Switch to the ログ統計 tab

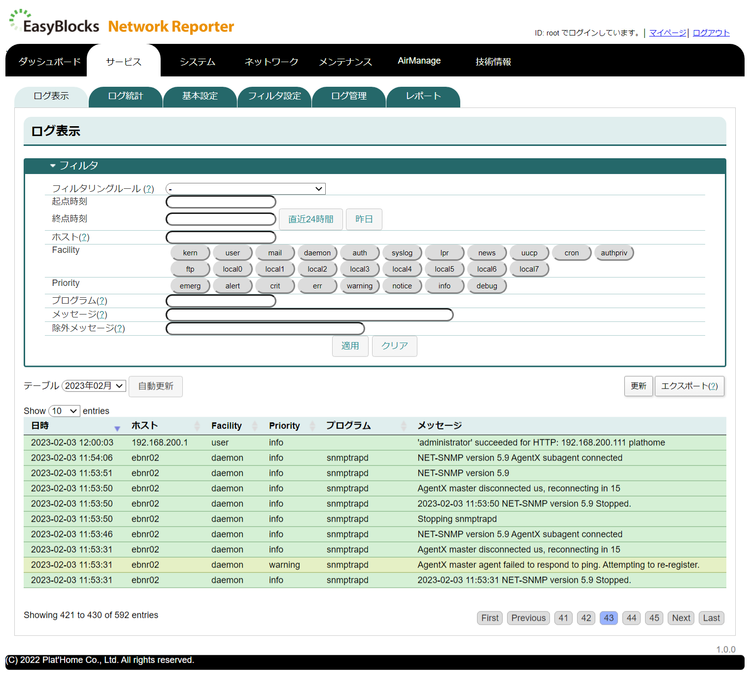(x=126, y=97)
